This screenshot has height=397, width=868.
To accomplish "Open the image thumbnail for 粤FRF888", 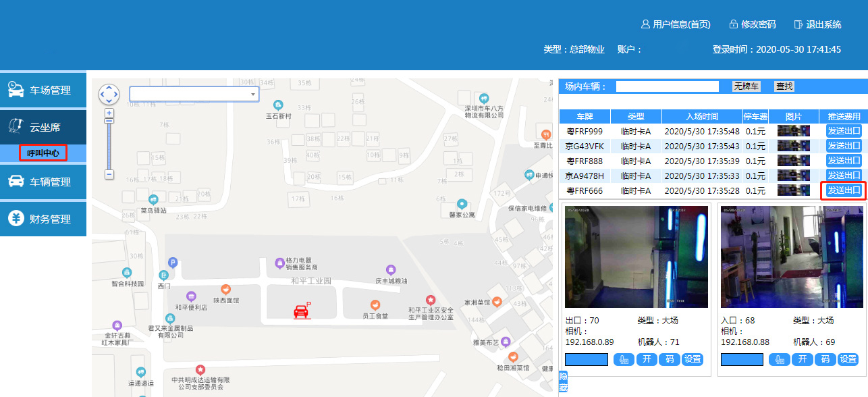I will (793, 161).
